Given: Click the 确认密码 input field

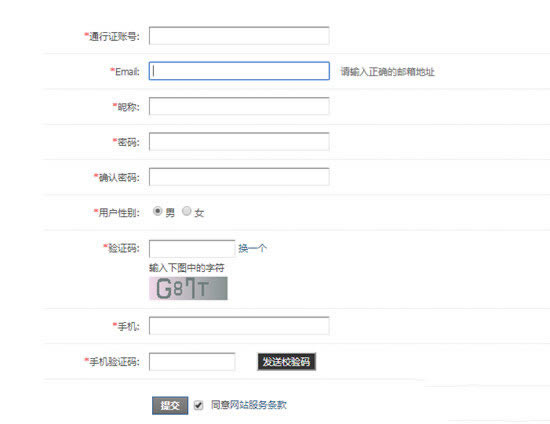Looking at the screenshot, I should pos(239,176).
